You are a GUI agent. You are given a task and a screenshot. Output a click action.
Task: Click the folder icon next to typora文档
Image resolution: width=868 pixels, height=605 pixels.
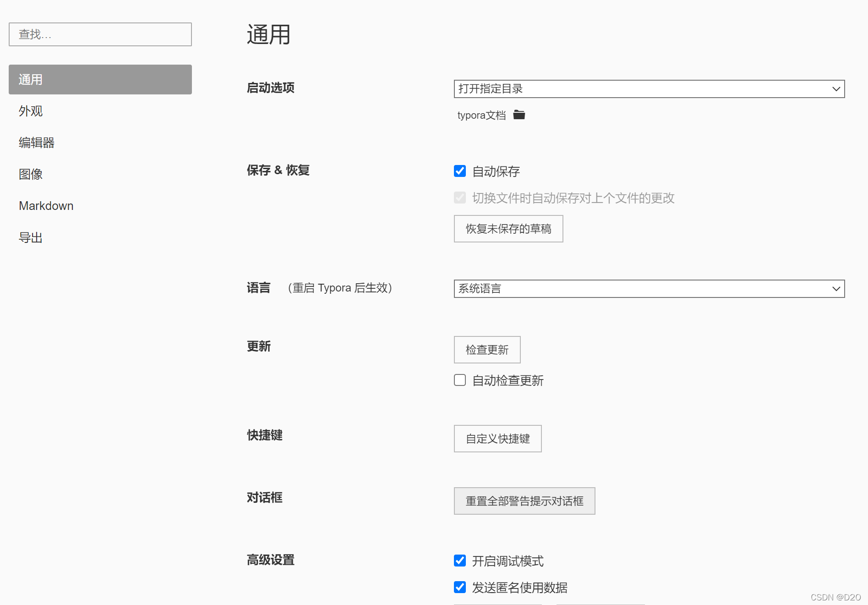coord(519,115)
